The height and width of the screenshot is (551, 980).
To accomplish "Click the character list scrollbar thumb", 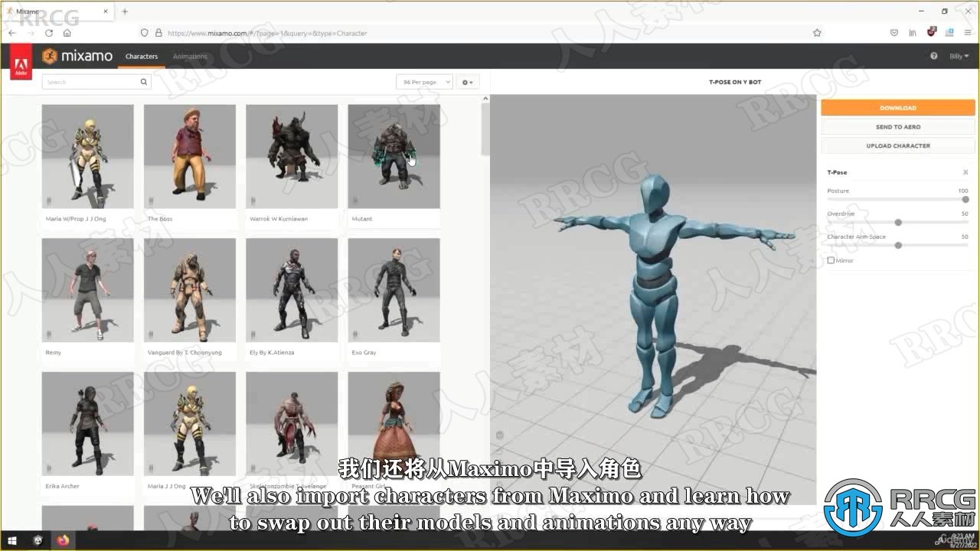I will click(485, 129).
